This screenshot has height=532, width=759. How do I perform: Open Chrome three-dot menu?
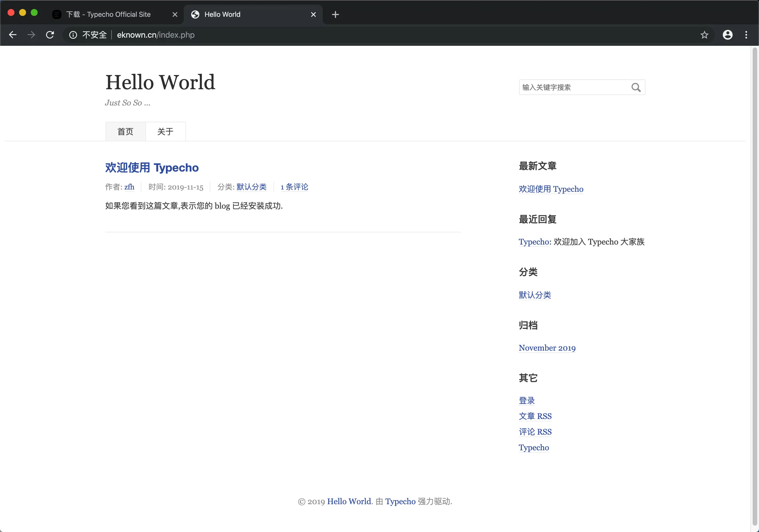(x=746, y=35)
